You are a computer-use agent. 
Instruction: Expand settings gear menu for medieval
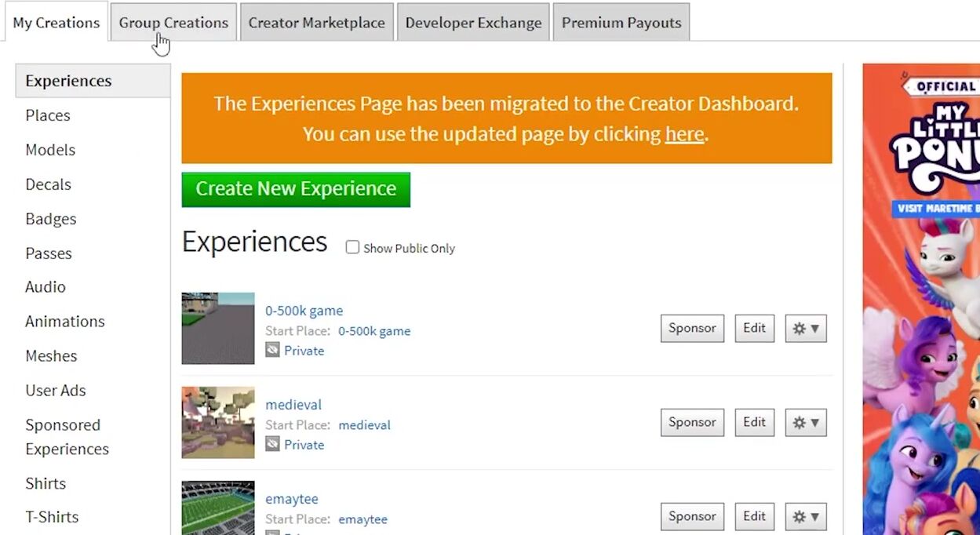click(x=806, y=423)
